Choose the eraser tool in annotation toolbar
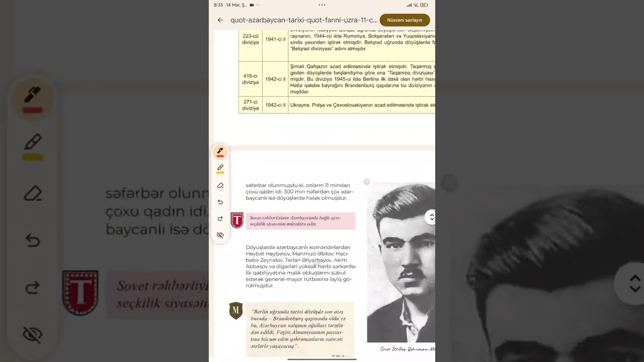Image resolution: width=644 pixels, height=362 pixels. click(220, 186)
